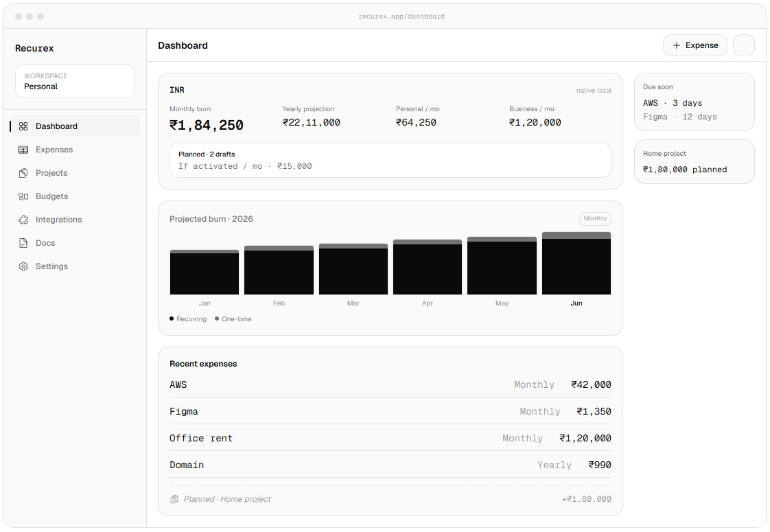Select the Jun bar in chart
770x532 pixels.
[576, 264]
